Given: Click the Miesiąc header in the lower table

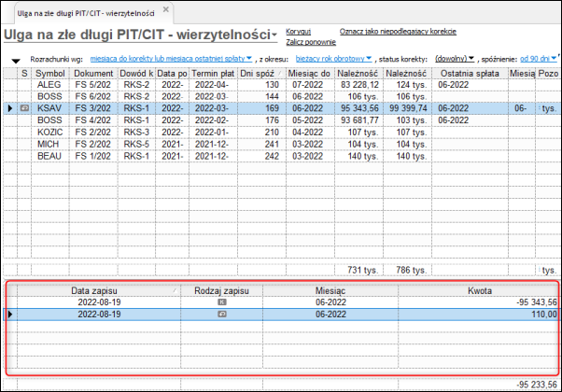Looking at the screenshot, I should tap(330, 290).
